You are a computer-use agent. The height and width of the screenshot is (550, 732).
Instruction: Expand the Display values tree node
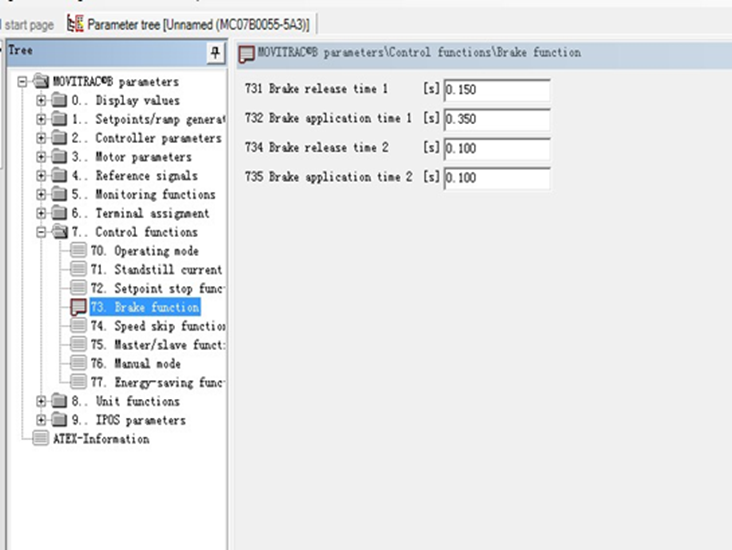click(41, 100)
